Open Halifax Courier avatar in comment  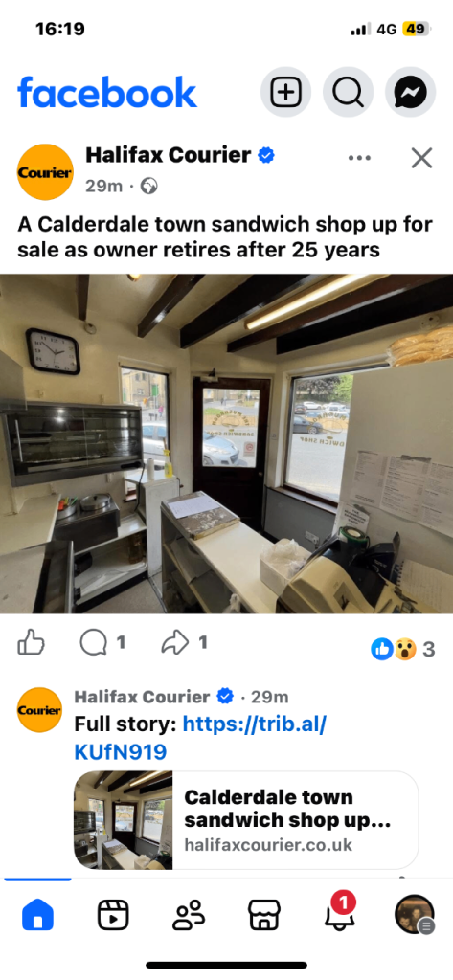tap(39, 710)
